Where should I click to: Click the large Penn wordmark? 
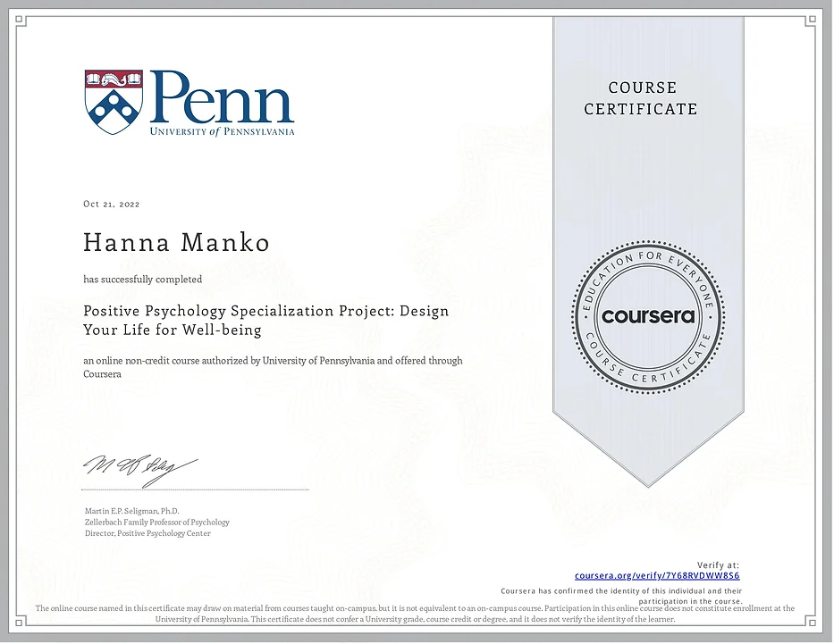tap(222, 96)
